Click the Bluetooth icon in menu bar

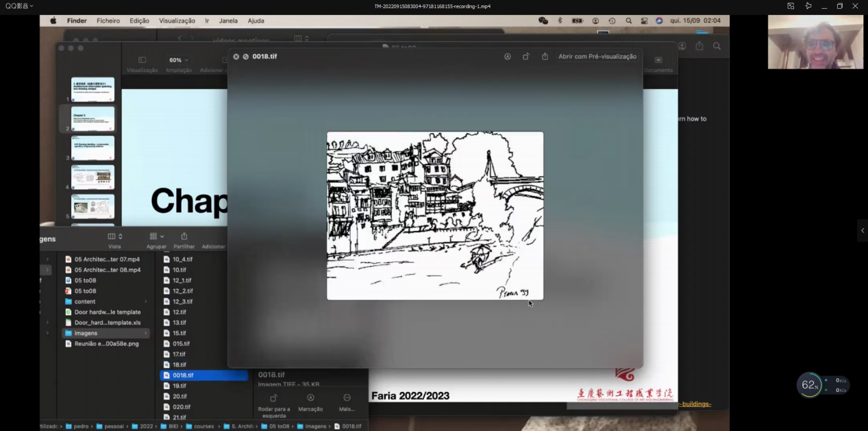[x=560, y=21]
